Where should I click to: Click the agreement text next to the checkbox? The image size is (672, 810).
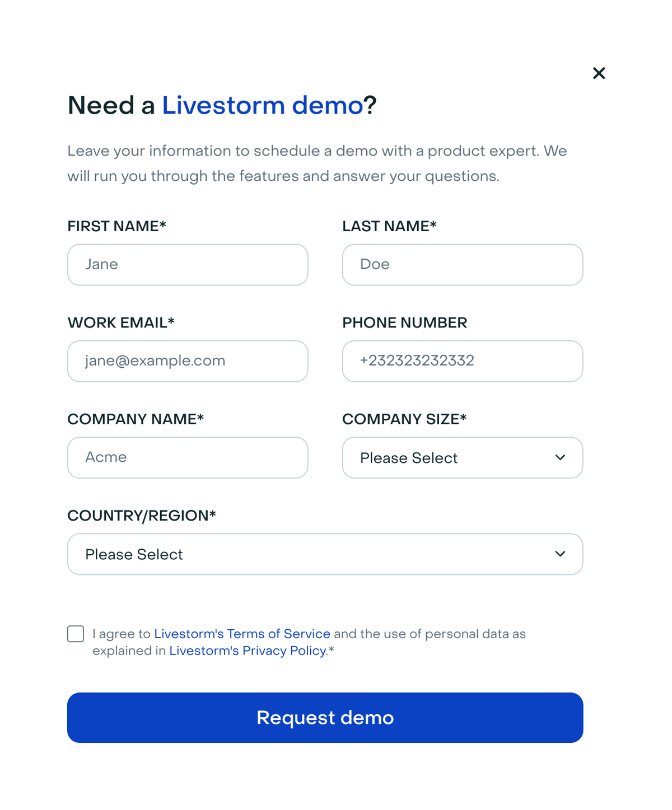(309, 642)
